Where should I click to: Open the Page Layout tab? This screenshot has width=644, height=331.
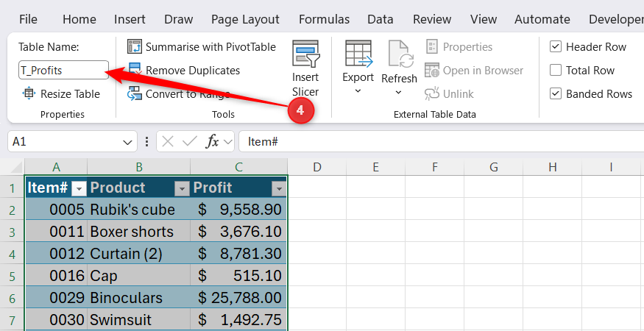pos(245,19)
